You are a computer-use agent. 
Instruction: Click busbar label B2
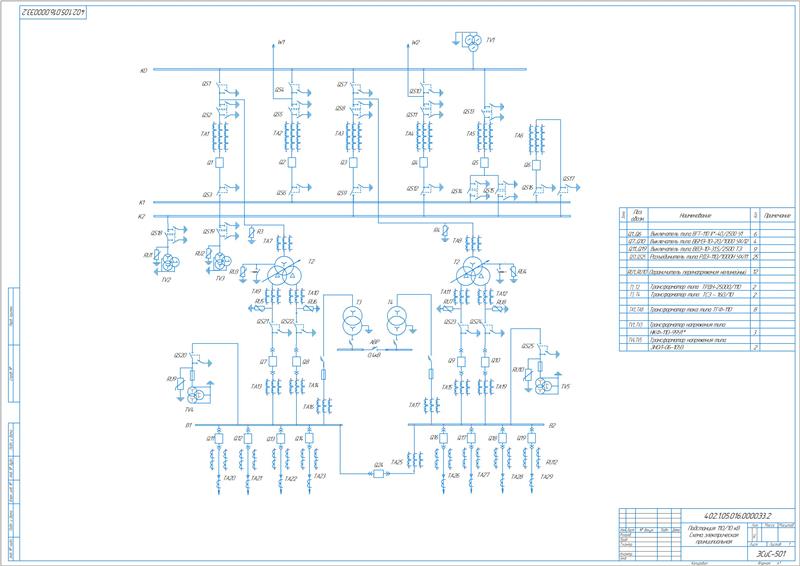tap(552, 425)
